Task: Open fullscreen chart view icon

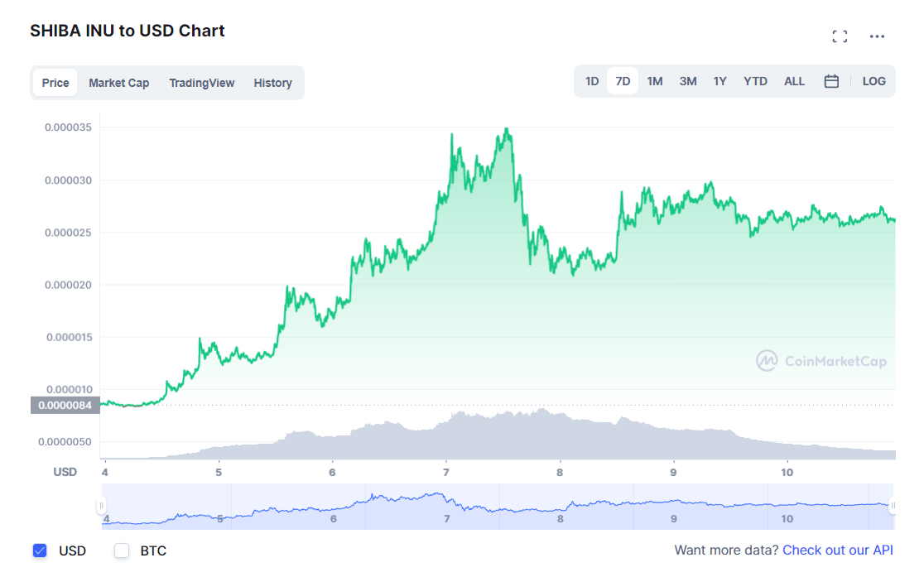Action: [x=840, y=36]
